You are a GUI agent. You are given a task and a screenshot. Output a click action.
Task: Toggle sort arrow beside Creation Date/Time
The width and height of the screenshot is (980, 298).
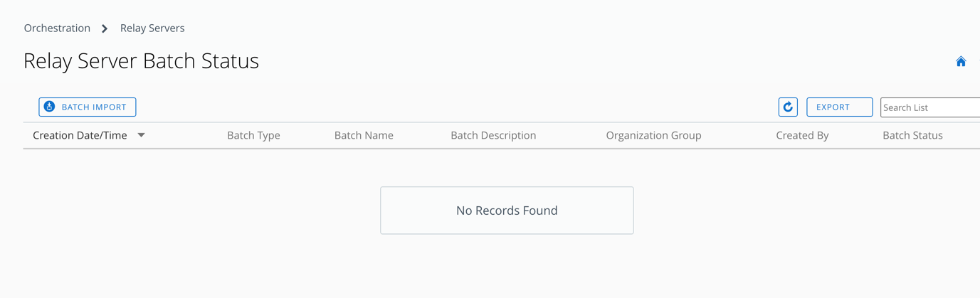pyautogui.click(x=142, y=135)
